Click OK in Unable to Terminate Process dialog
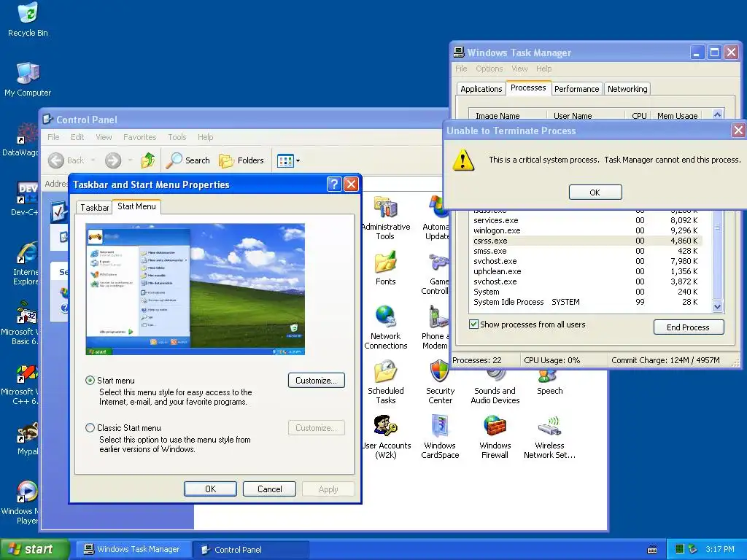This screenshot has height=560, width=747. (x=595, y=192)
